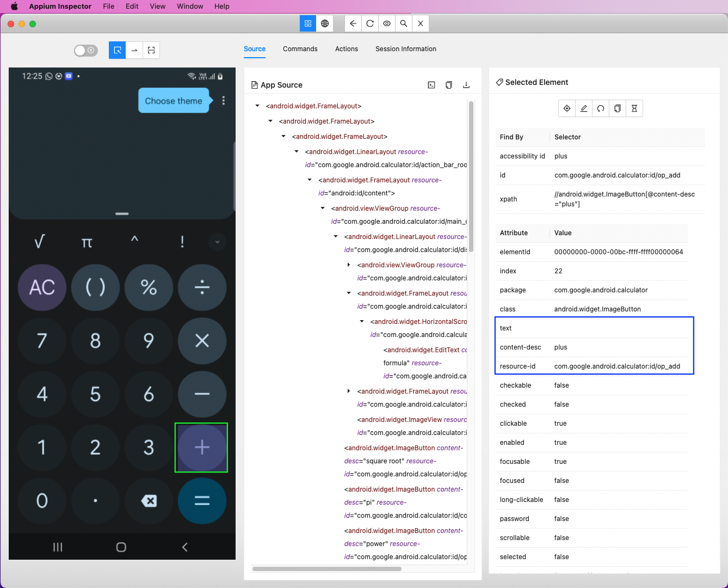Toggle screenshot visibility with the eye icon
728x588 pixels.
386,23
